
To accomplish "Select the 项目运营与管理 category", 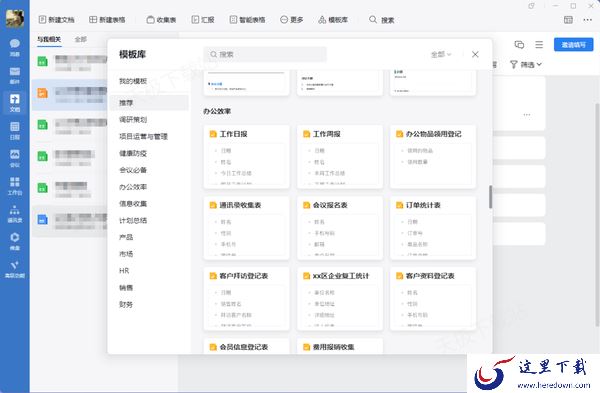I will click(143, 136).
